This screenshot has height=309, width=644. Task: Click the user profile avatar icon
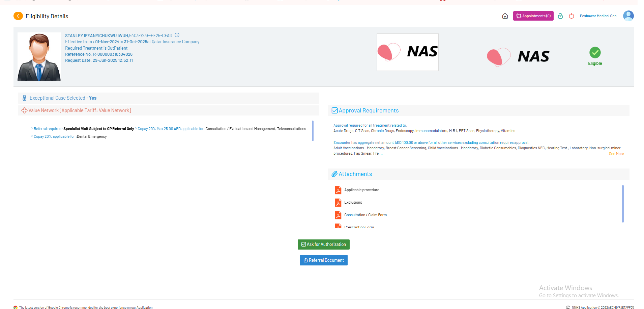tap(628, 16)
